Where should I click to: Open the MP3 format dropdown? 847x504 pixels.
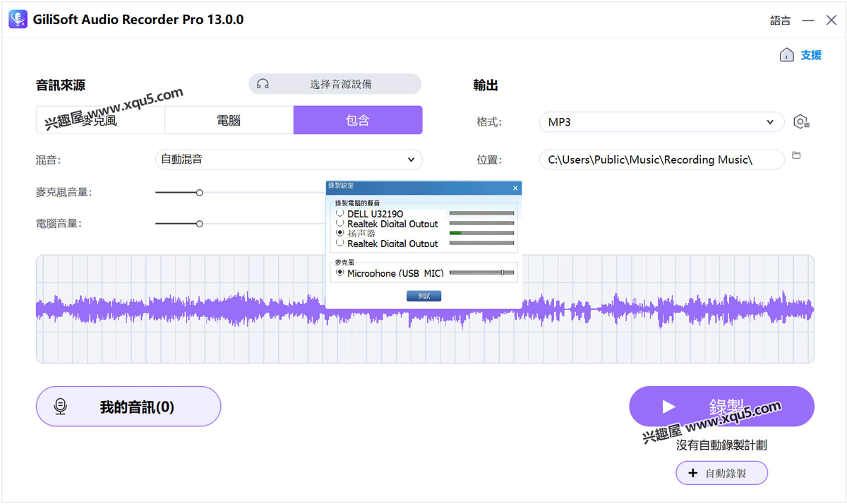pyautogui.click(x=661, y=122)
